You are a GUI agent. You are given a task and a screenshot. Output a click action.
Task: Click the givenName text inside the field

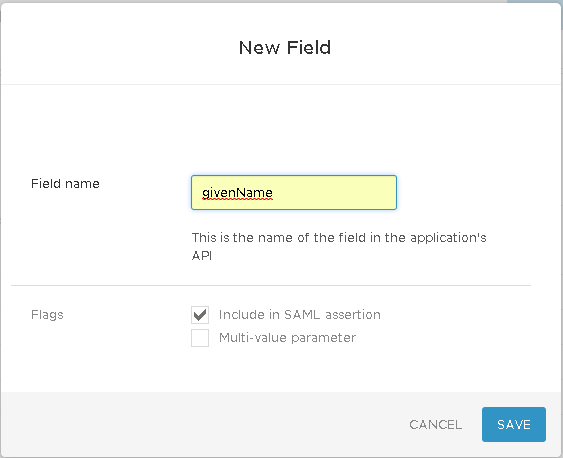point(237,193)
